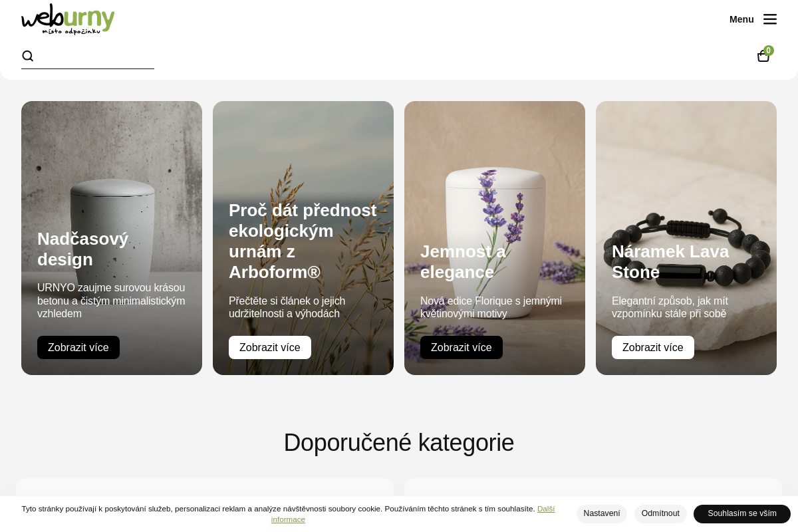This screenshot has height=532, width=798.
Task: Open the Nadčasový design concrete urn card
Action: coord(112,238)
